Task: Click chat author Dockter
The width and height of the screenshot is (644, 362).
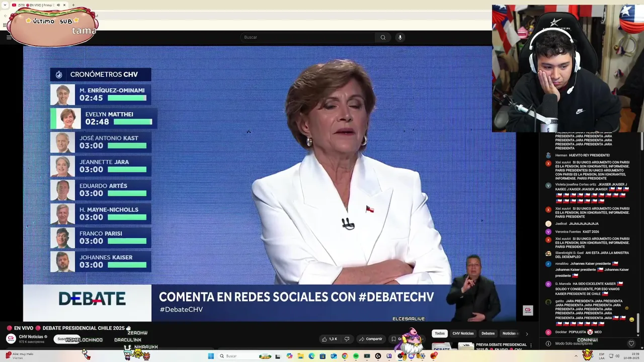Action: pos(561,332)
